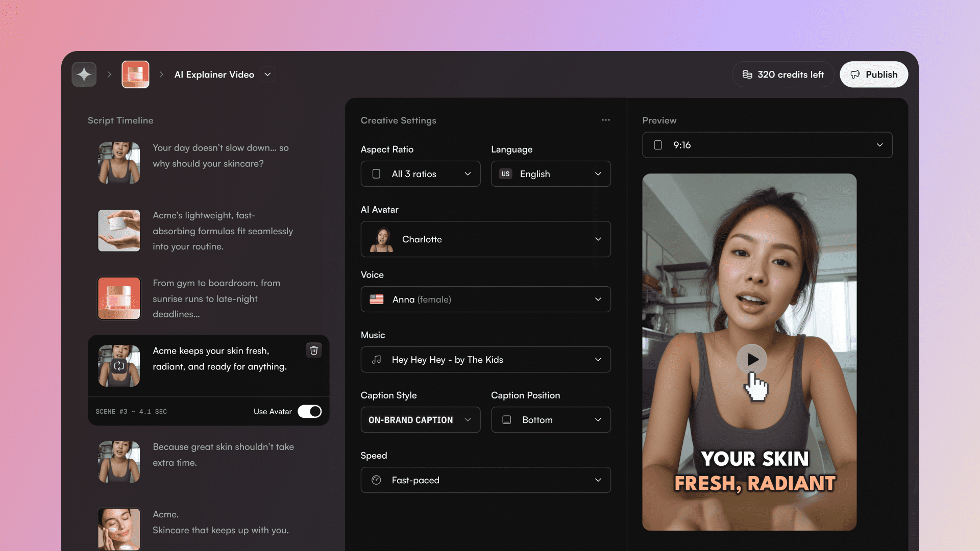Open the Caption Position Bottom dropdown
Viewport: 980px width, 551px height.
pyautogui.click(x=551, y=420)
